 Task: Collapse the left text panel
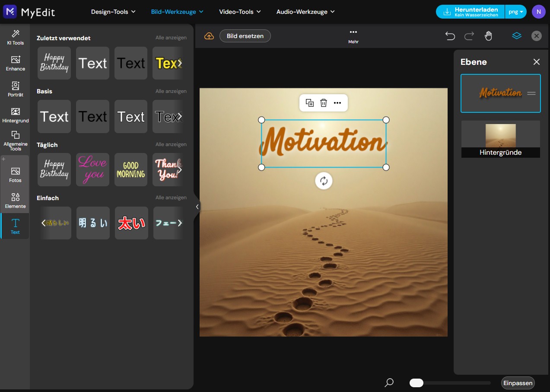(197, 207)
